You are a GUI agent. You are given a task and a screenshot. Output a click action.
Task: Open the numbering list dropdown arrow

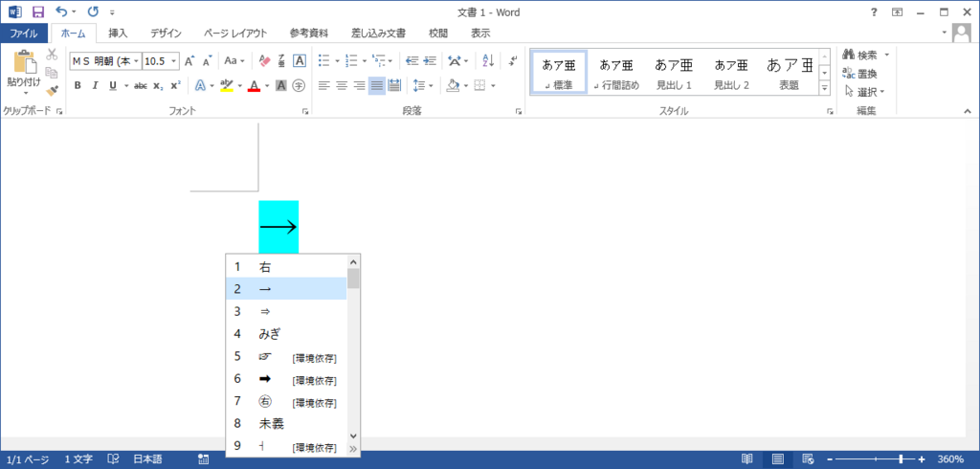[365, 60]
